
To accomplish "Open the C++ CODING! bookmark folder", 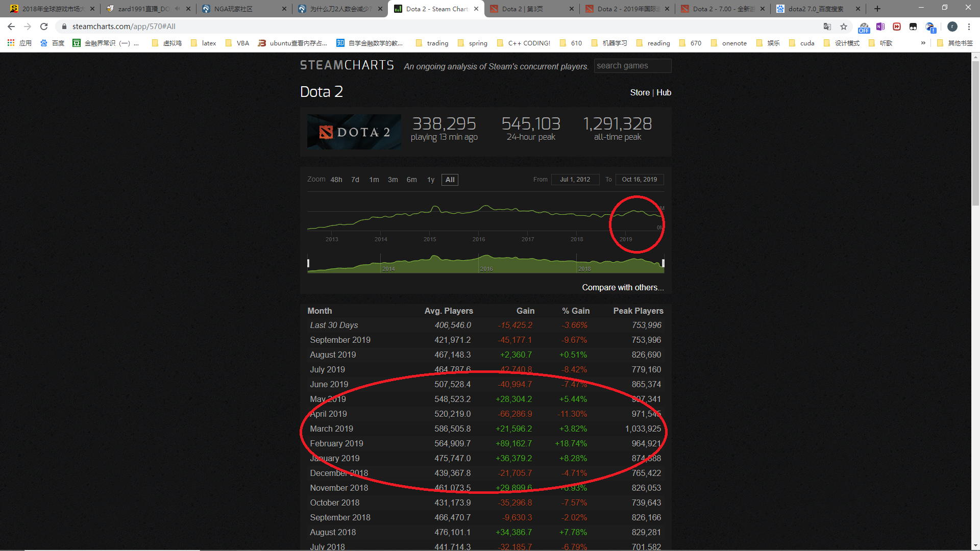I will 524,43.
